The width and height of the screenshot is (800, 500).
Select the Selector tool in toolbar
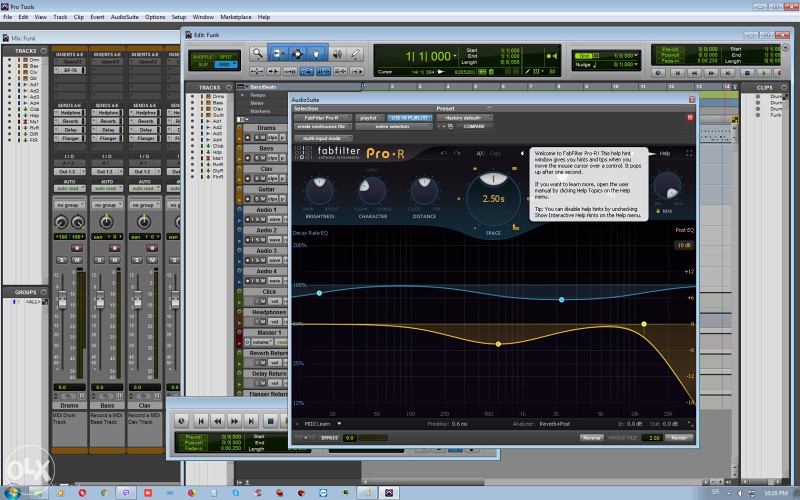click(297, 54)
